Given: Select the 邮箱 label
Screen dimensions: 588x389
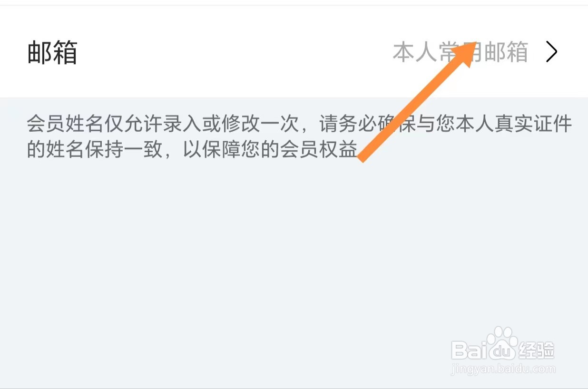Looking at the screenshot, I should (x=52, y=52).
